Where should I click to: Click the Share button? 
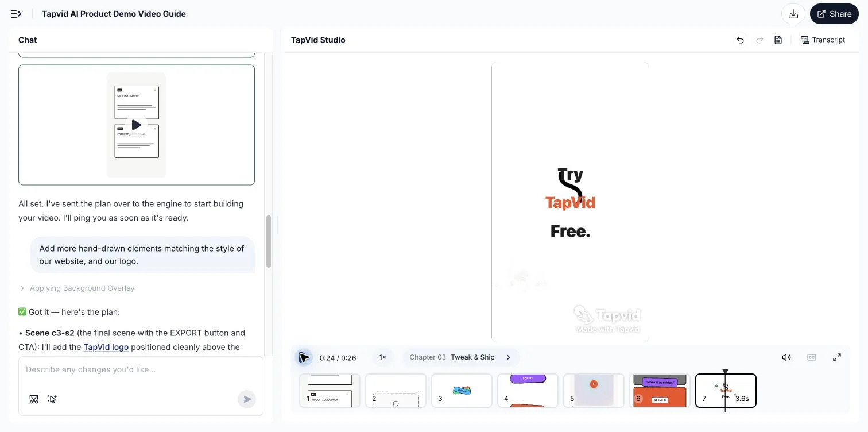pos(834,14)
